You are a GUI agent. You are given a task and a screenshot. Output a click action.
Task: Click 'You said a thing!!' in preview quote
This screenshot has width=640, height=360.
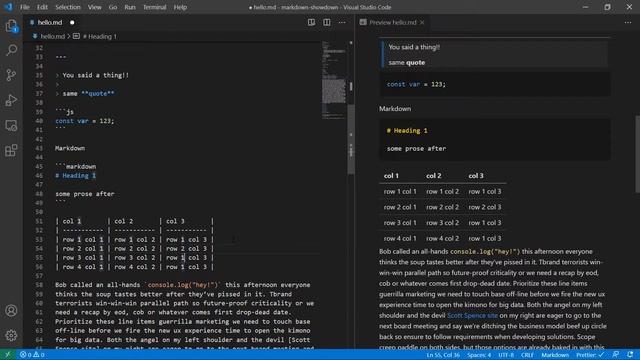[414, 47]
